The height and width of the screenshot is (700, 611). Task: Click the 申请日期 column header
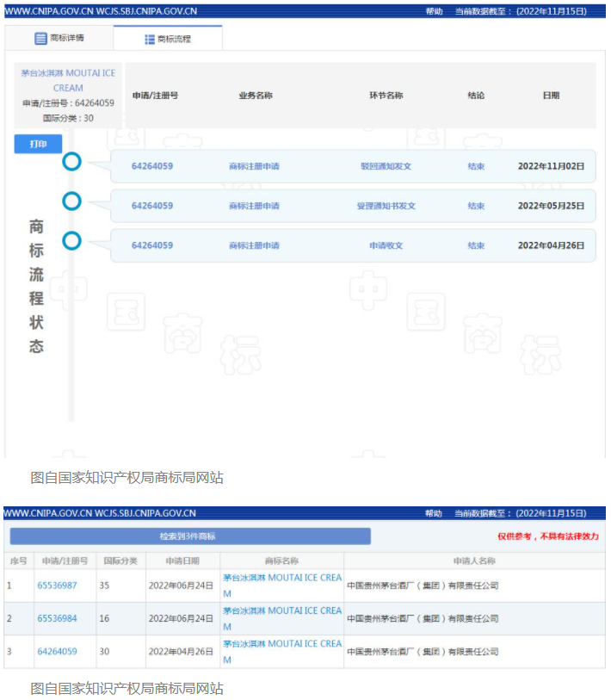click(182, 561)
